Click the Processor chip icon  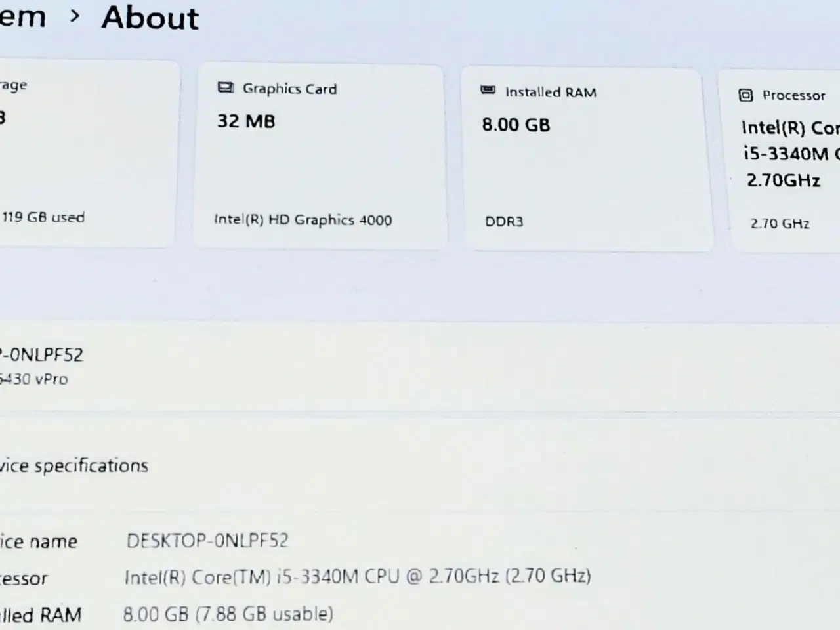(x=745, y=95)
